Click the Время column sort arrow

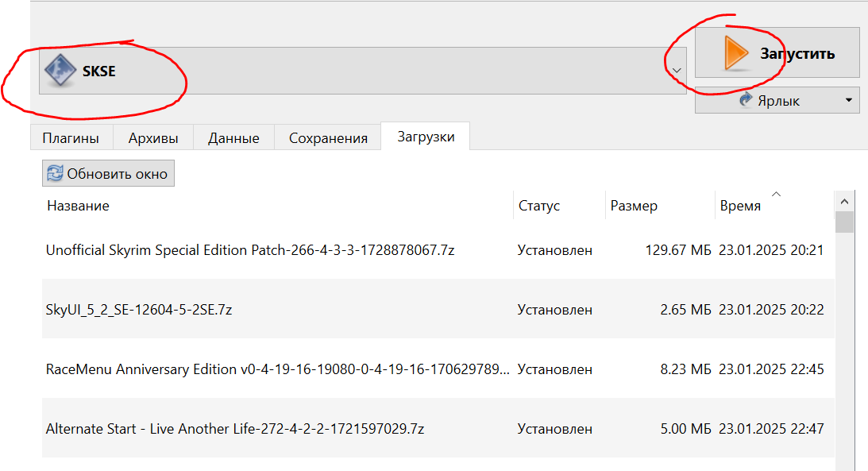(x=776, y=195)
